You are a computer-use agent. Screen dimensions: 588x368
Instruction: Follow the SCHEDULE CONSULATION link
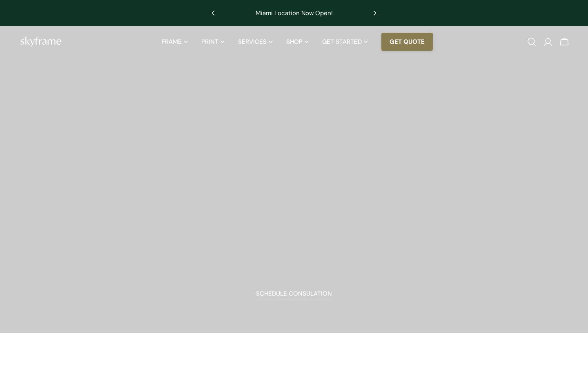[x=294, y=294]
